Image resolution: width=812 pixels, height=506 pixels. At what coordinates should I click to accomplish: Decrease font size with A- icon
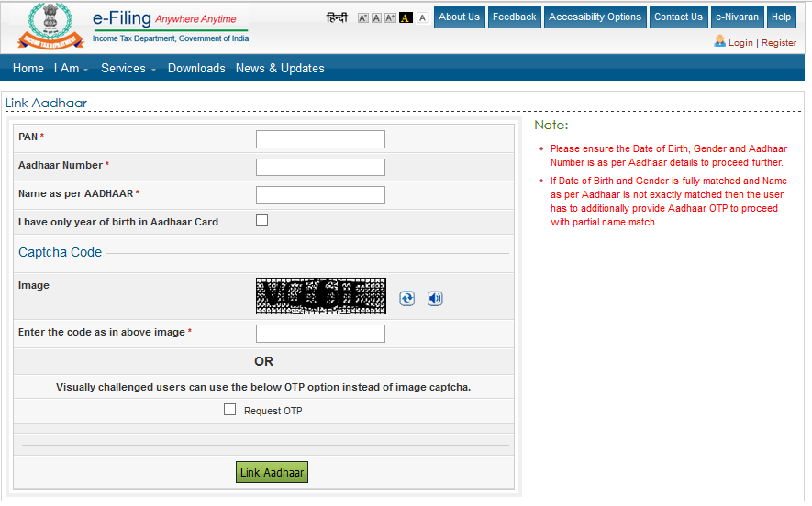coord(363,18)
